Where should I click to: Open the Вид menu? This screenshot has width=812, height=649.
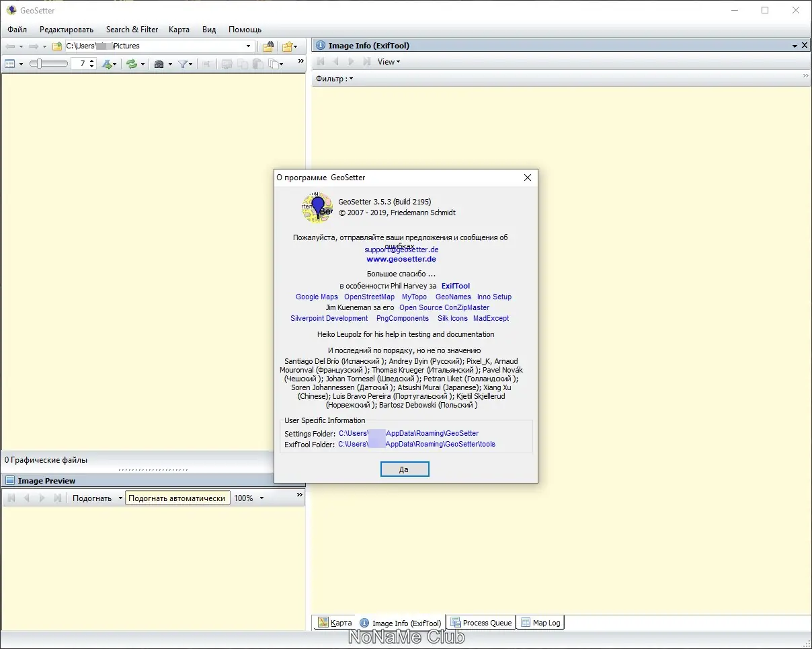coord(209,30)
